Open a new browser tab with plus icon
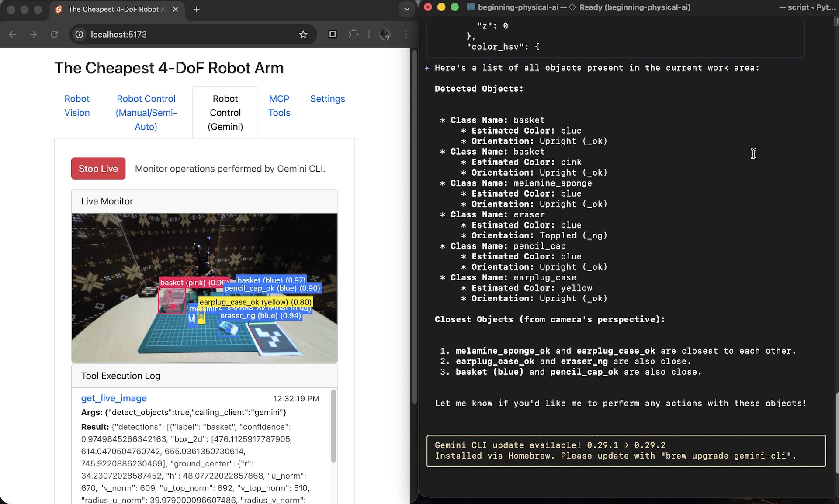The width and height of the screenshot is (839, 504). tap(196, 9)
